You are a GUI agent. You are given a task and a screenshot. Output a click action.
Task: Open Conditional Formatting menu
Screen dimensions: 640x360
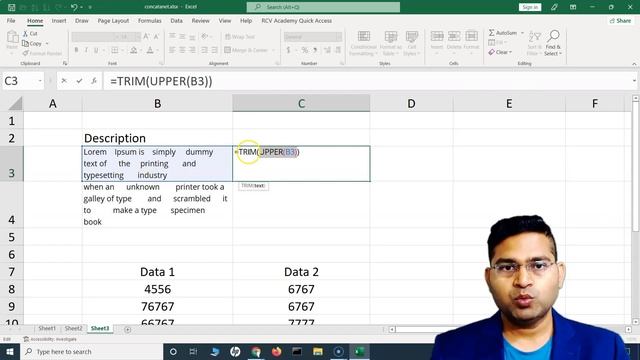pos(363,43)
